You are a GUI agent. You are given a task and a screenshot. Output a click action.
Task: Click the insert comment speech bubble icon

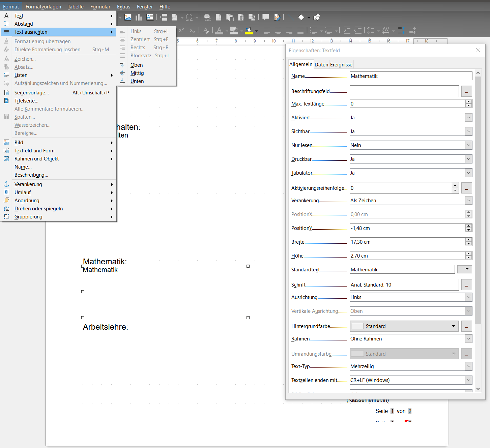(x=266, y=17)
